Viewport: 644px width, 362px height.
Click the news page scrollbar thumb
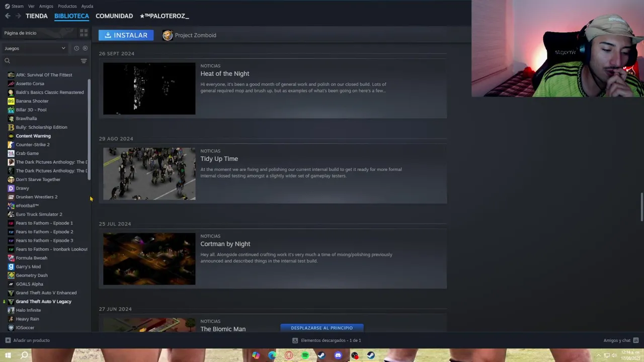point(641,206)
